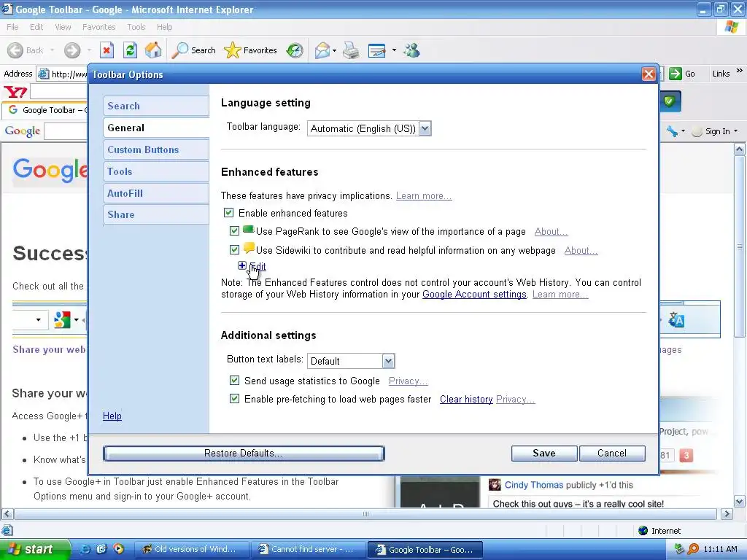Open the Favorites menu
Screen dimensions: 747x560
coord(98,27)
